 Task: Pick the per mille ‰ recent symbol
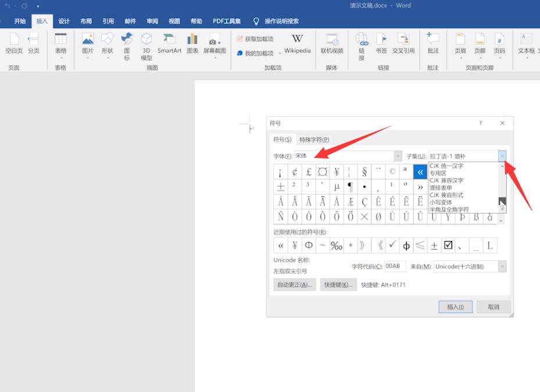[x=337, y=246]
